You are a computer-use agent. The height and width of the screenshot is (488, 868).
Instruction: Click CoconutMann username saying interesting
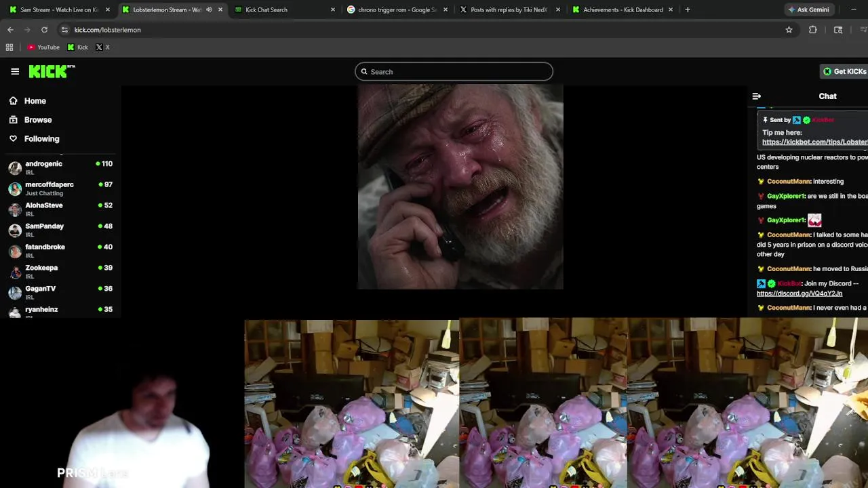tap(789, 182)
